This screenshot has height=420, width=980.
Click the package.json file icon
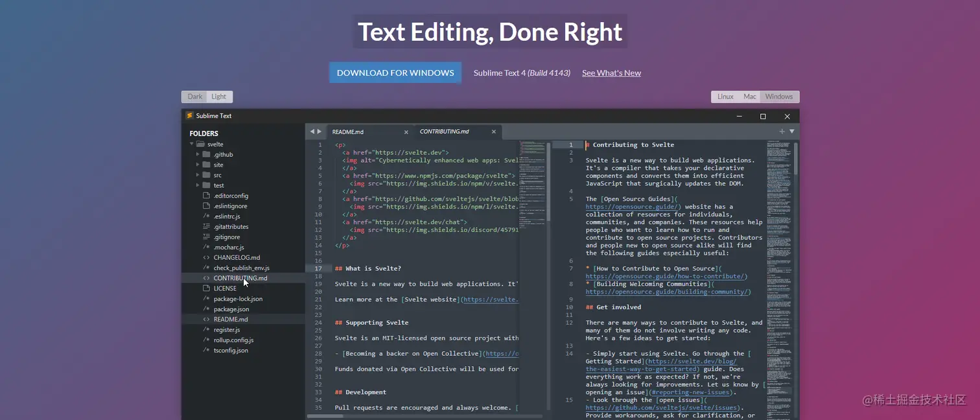click(x=206, y=309)
